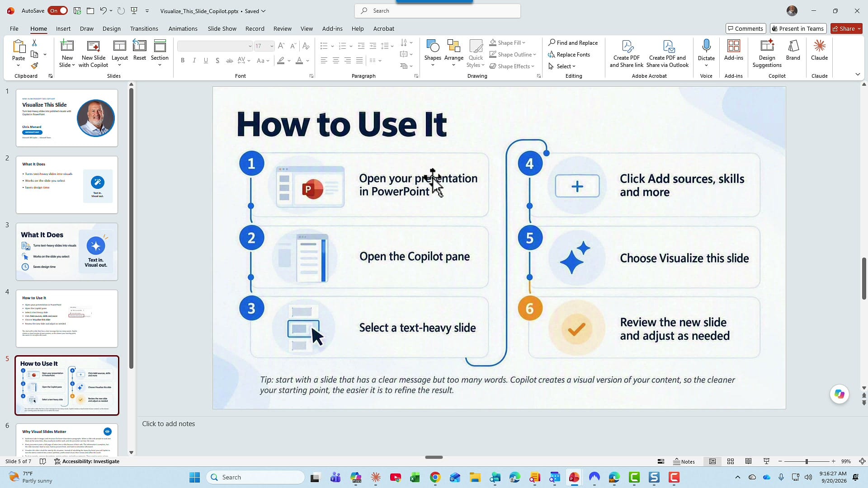
Task: Toggle text shadow formatting
Action: pyautogui.click(x=217, y=61)
